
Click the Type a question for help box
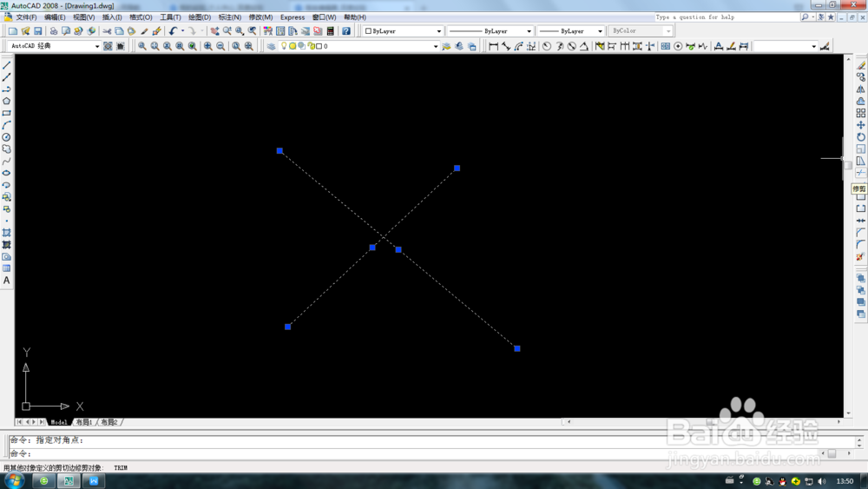(727, 17)
